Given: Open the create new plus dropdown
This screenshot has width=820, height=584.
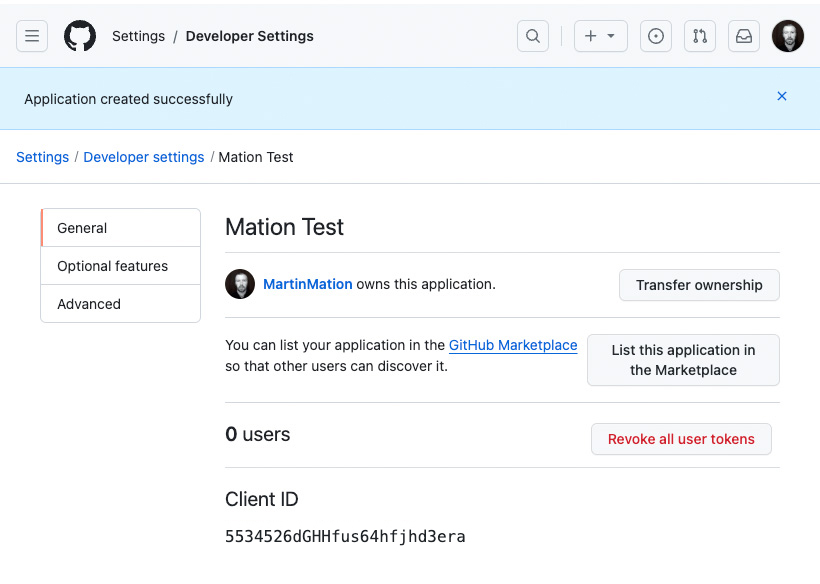Looking at the screenshot, I should coord(600,36).
